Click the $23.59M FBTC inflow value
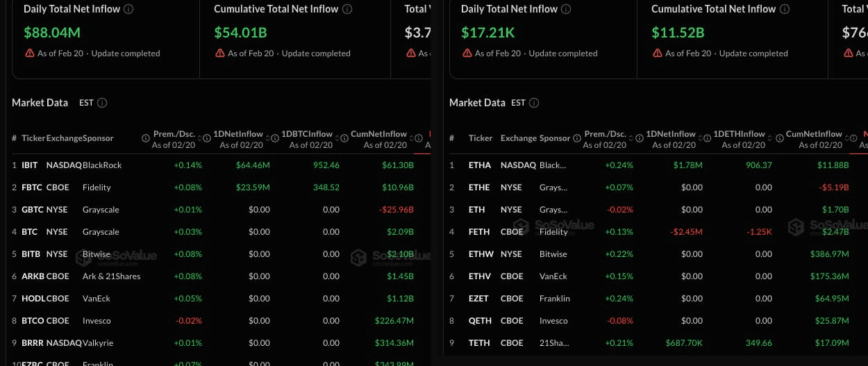This screenshot has height=366, width=868. (x=253, y=188)
